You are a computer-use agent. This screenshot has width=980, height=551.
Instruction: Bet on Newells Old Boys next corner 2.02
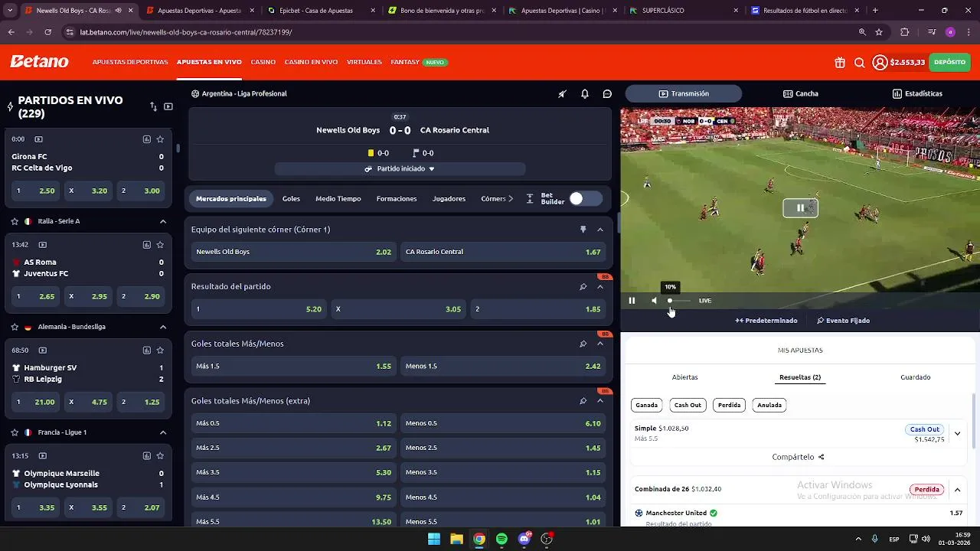coord(292,252)
